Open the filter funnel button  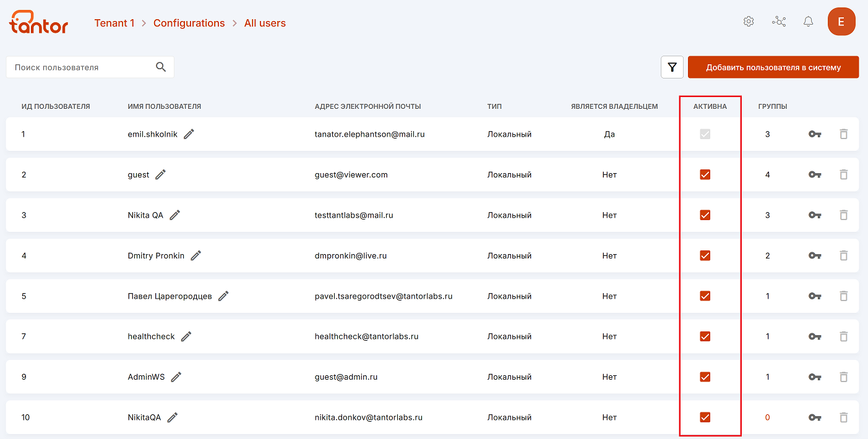[672, 67]
